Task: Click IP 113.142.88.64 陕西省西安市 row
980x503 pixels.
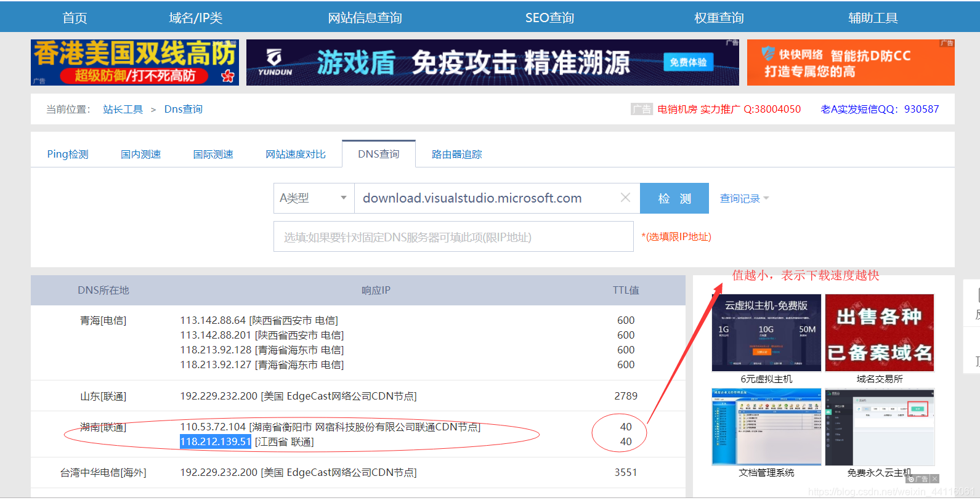Action: pyautogui.click(x=259, y=320)
